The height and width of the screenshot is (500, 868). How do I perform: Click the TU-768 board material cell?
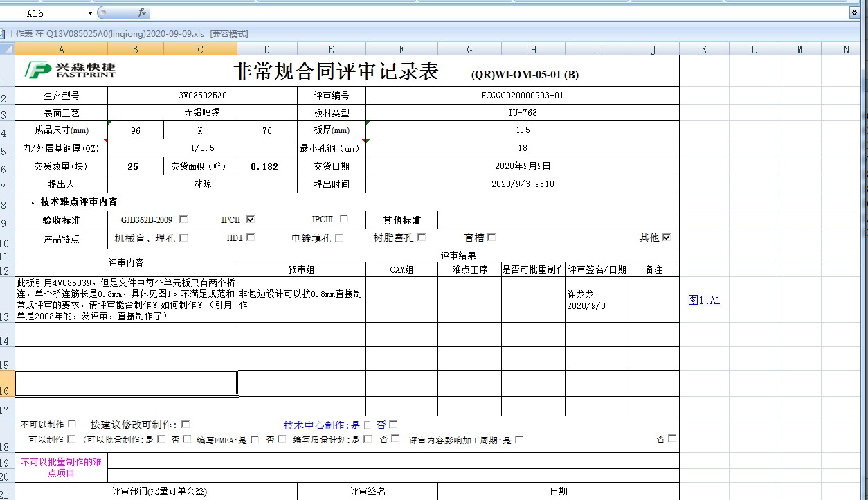tap(523, 112)
